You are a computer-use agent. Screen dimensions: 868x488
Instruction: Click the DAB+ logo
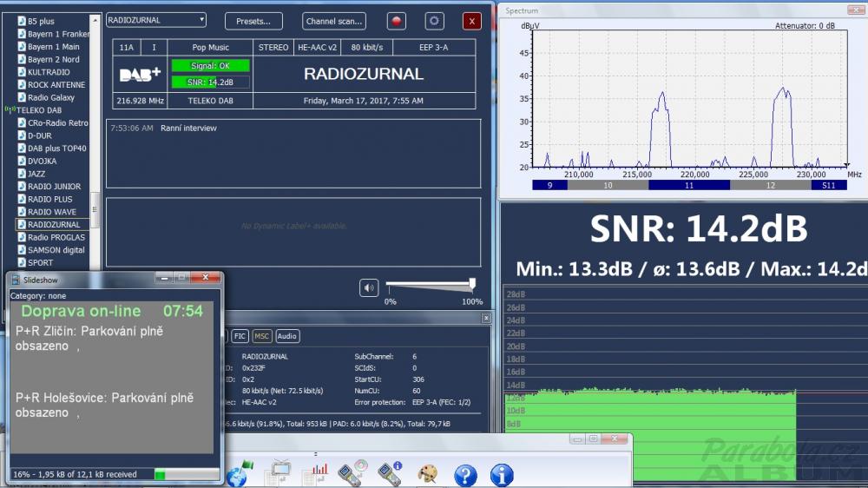[x=140, y=74]
